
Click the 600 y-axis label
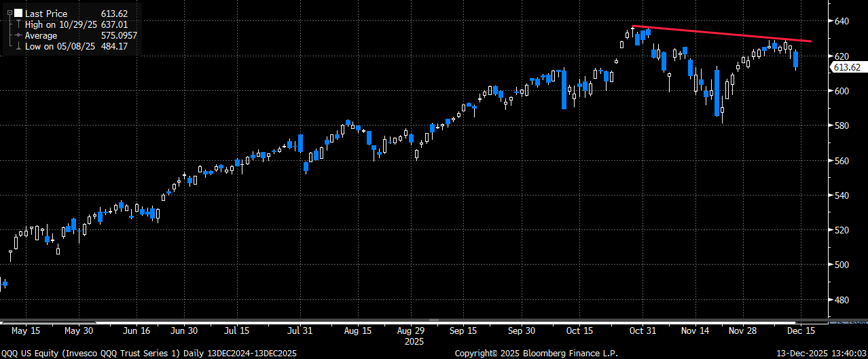click(x=842, y=91)
